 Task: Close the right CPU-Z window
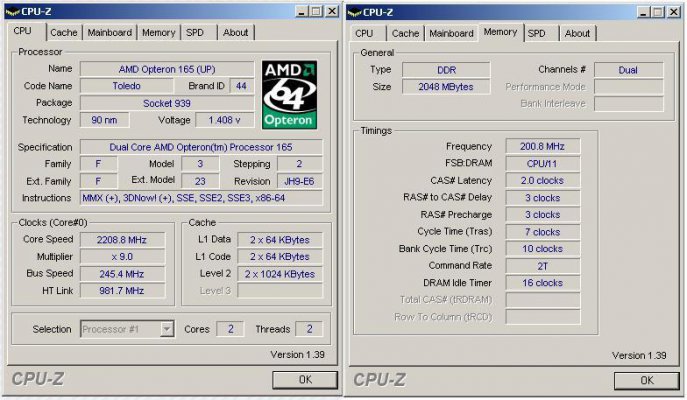674,12
